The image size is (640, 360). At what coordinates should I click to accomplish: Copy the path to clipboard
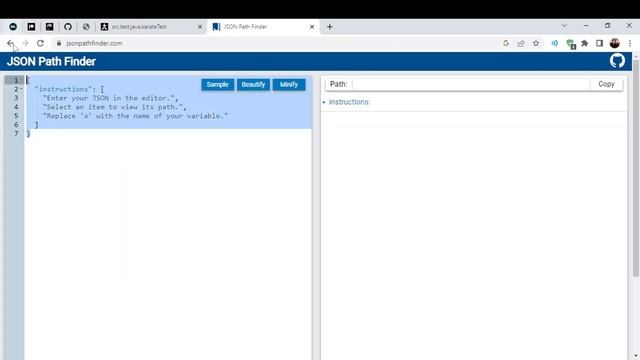point(606,84)
